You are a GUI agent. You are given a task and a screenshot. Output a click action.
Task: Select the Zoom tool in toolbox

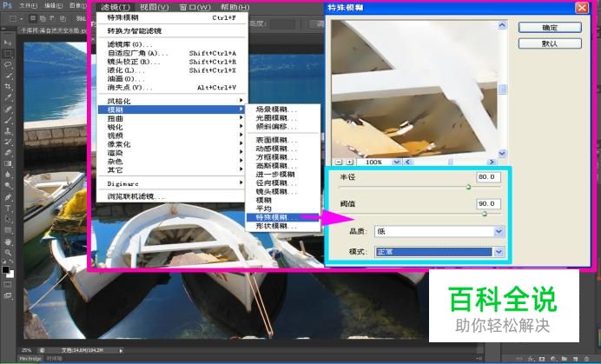click(8, 253)
